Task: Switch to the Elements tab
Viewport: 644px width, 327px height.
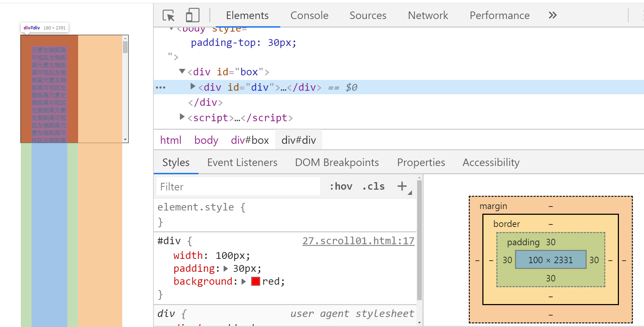Action: point(247,15)
